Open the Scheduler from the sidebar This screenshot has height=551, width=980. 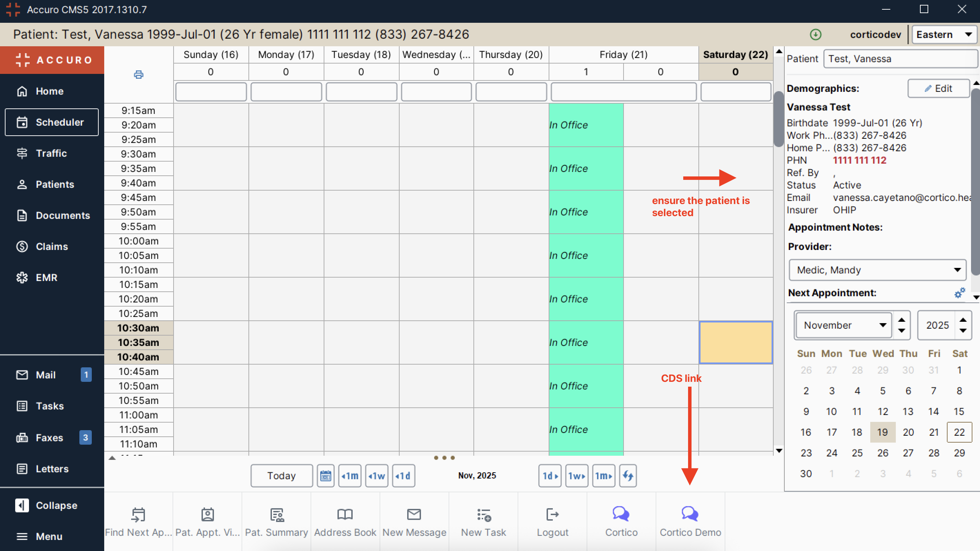52,122
